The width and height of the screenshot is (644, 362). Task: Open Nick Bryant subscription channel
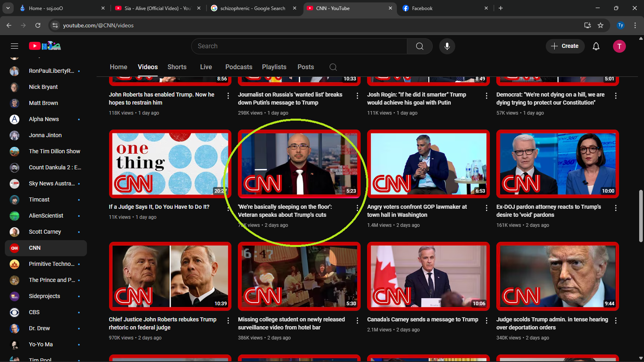click(46, 87)
